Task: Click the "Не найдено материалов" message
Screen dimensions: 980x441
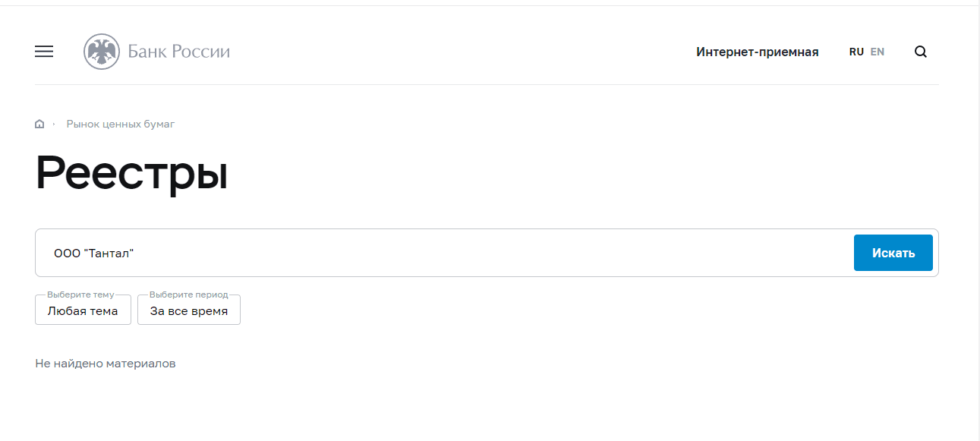Action: point(106,364)
